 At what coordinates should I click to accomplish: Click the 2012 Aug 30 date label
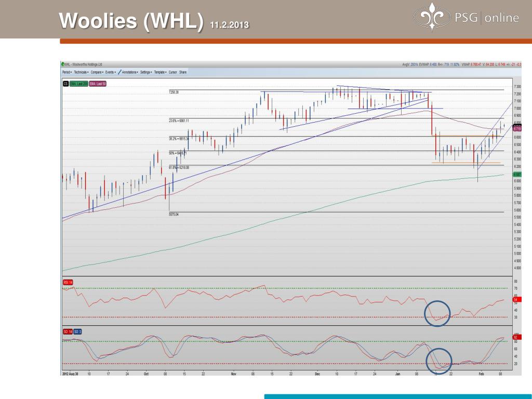coord(70,374)
